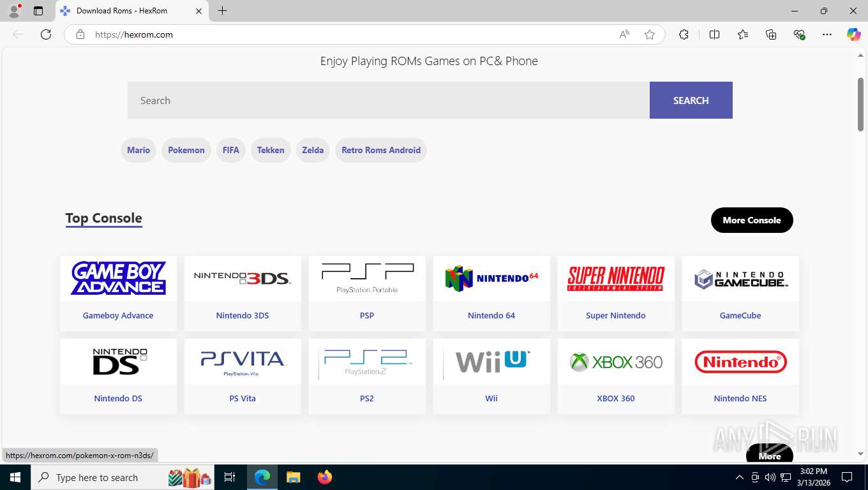Follow the Nintendo 64 text link
This screenshot has width=868, height=490.
coord(491,315)
